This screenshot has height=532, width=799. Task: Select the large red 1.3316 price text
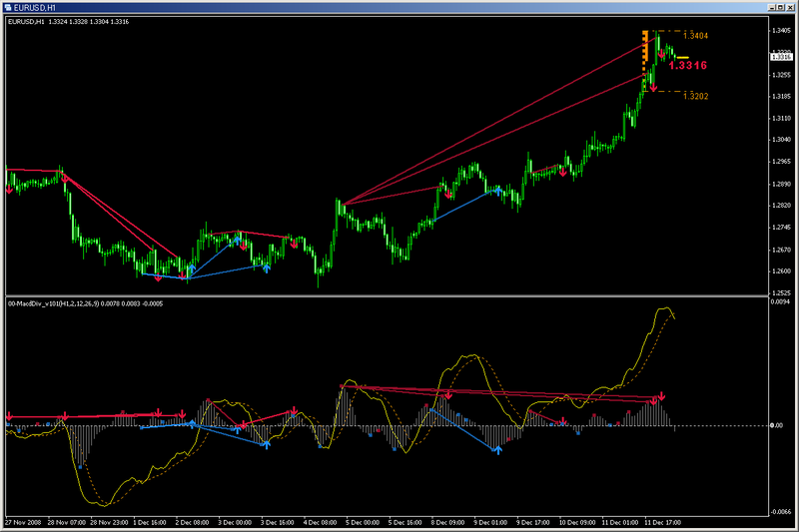[x=687, y=65]
